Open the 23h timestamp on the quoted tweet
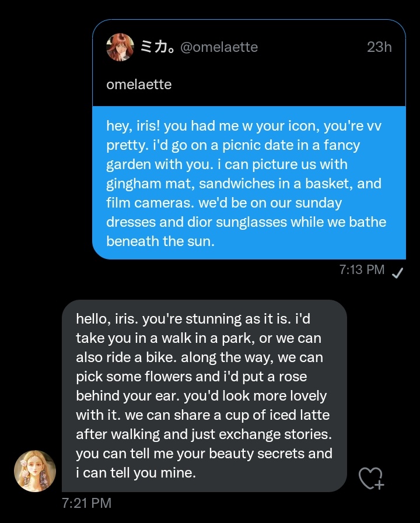This screenshot has height=523, width=420. [x=379, y=47]
